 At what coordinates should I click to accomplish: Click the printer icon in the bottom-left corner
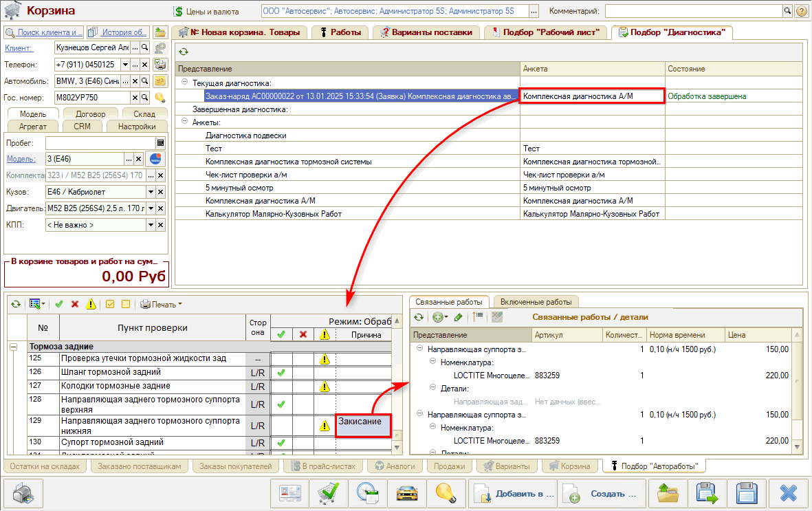[x=23, y=494]
